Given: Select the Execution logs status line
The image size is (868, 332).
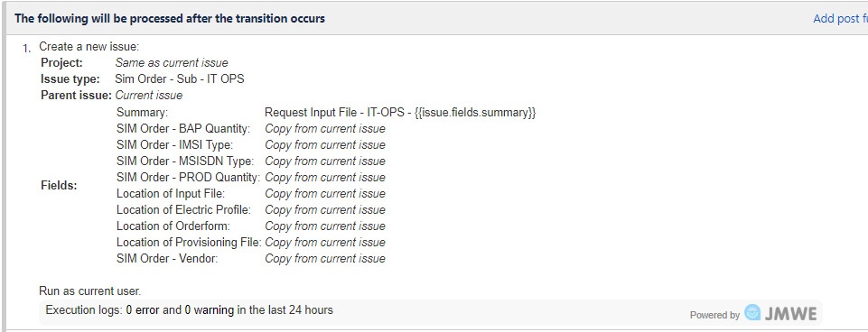Looking at the screenshot, I should 190,309.
